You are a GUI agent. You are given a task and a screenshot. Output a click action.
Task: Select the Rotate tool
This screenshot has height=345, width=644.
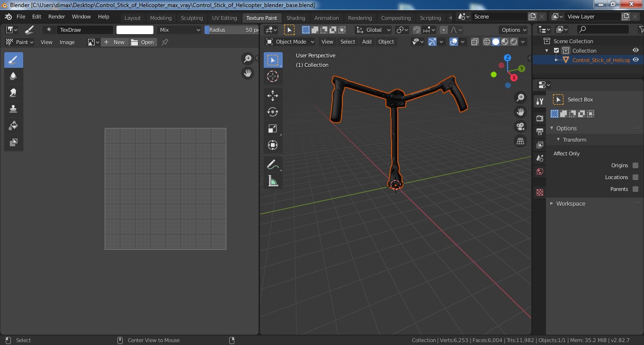273,112
